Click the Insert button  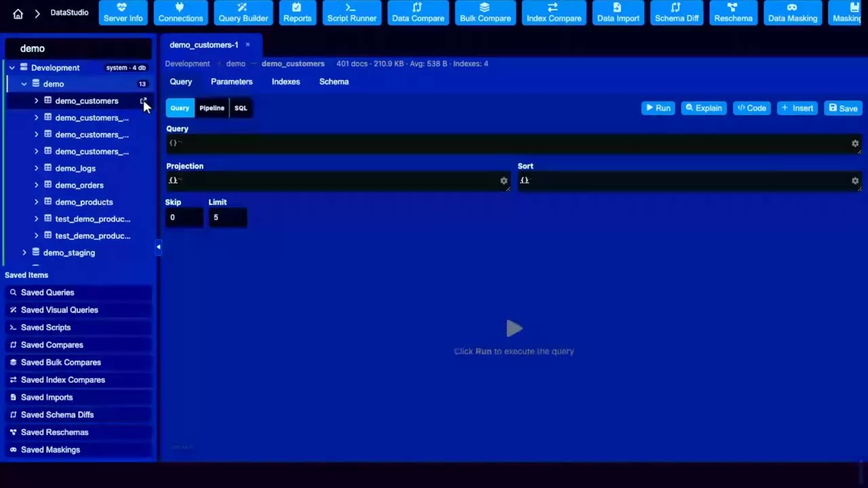point(797,108)
